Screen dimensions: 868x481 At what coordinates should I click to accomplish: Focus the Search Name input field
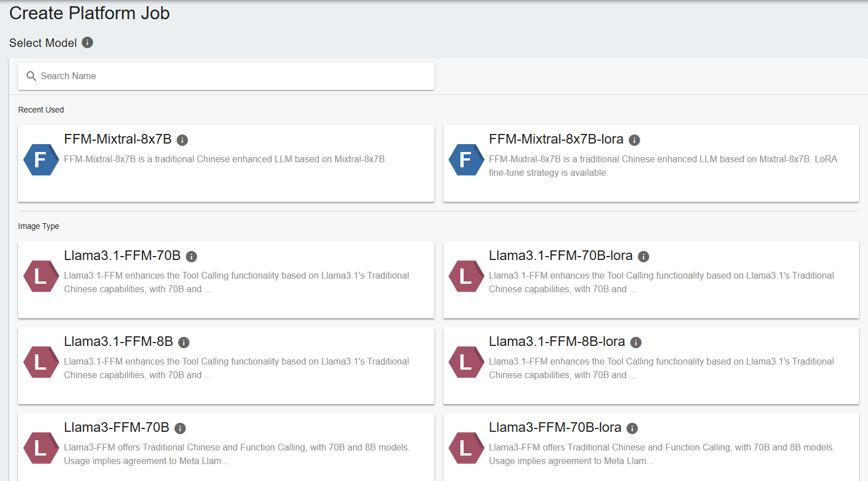coord(226,76)
